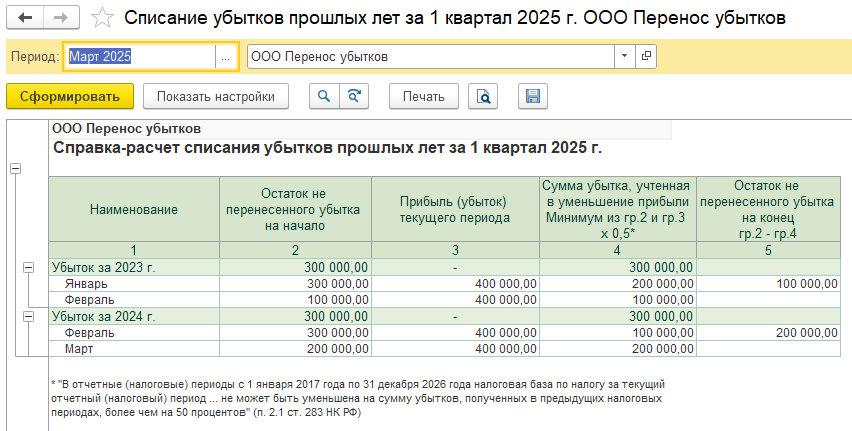Collapse the Убыток за 2024 г. group

pos(27,316)
